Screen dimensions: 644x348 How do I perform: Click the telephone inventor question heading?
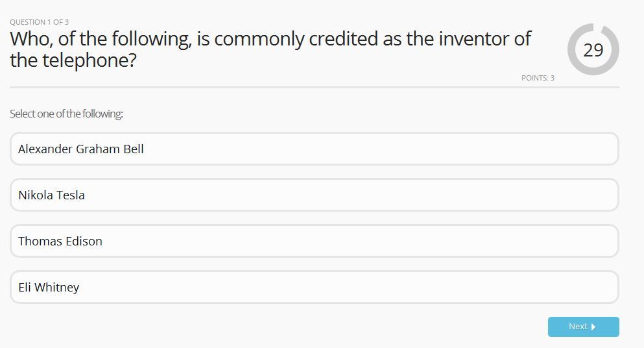(270, 49)
